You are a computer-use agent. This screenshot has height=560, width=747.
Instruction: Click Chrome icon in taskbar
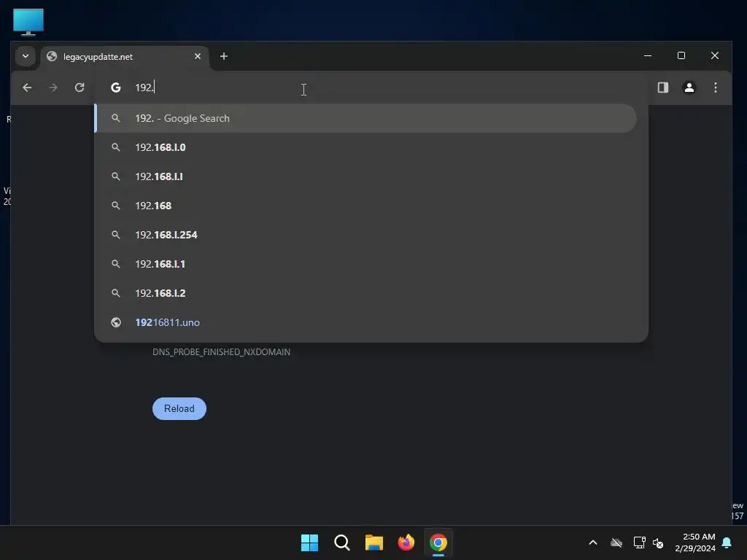438,542
